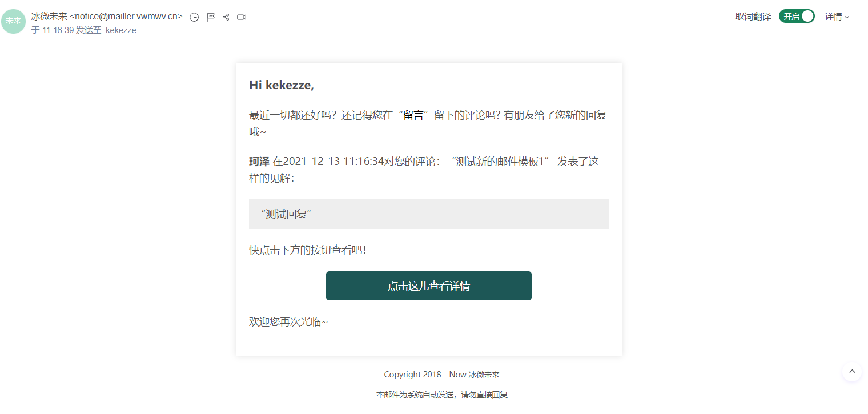The height and width of the screenshot is (414, 868).
Task: Click the 取词翻译 label text
Action: click(x=753, y=17)
